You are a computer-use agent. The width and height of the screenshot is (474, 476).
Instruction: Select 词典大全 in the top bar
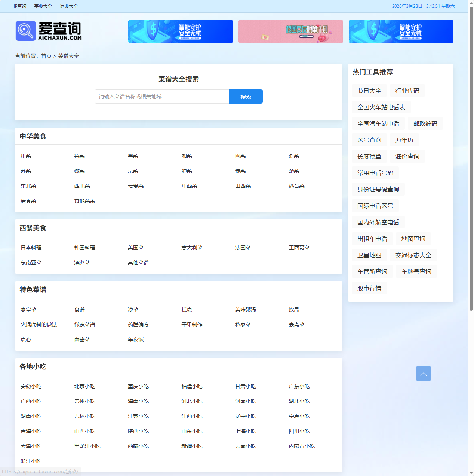pos(69,6)
